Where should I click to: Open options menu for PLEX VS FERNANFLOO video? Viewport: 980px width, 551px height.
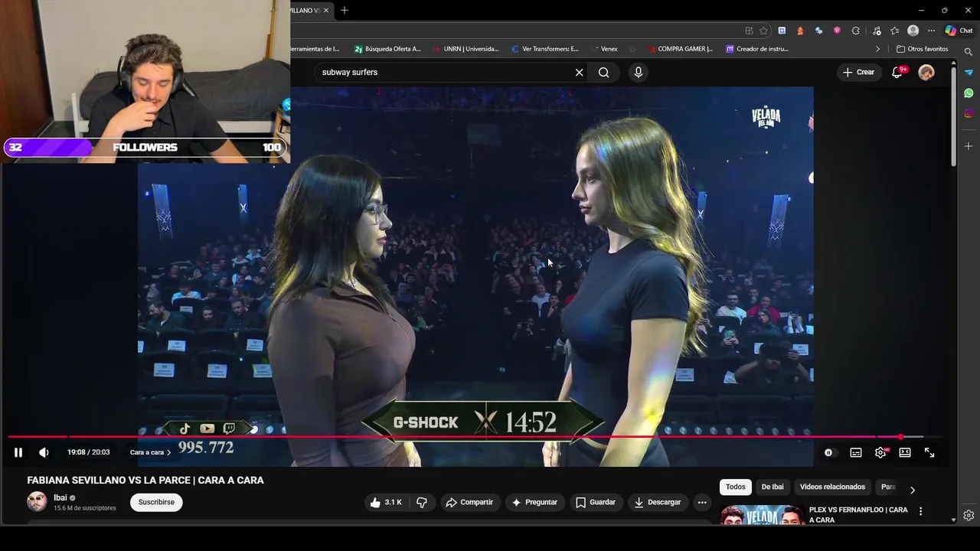[920, 511]
